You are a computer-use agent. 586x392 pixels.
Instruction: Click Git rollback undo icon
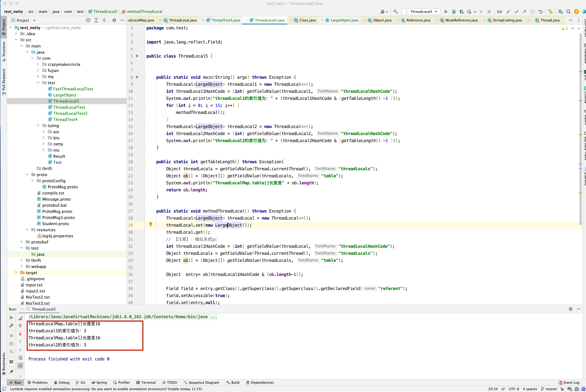point(540,11)
